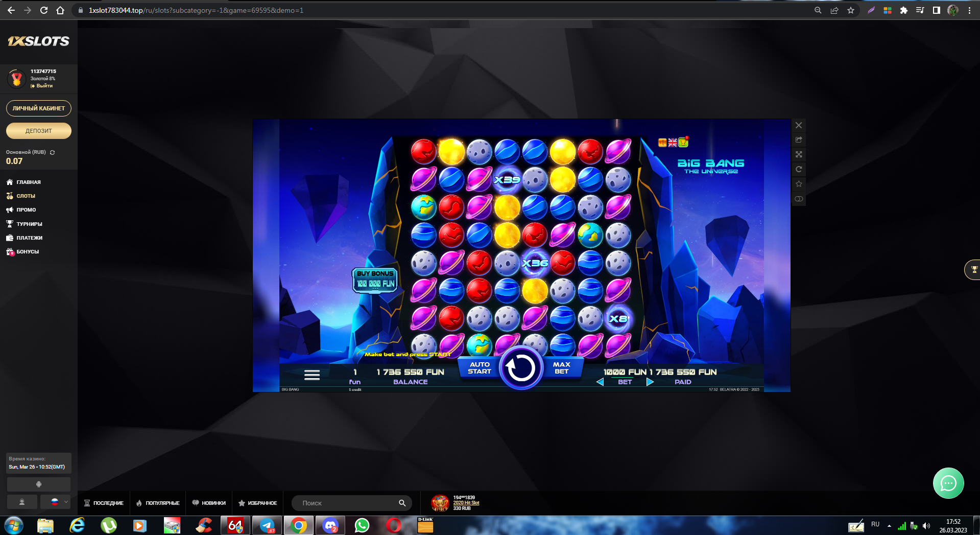Click BUY BONUS 100 000 FUN
Image resolution: width=980 pixels, height=535 pixels.
point(375,280)
